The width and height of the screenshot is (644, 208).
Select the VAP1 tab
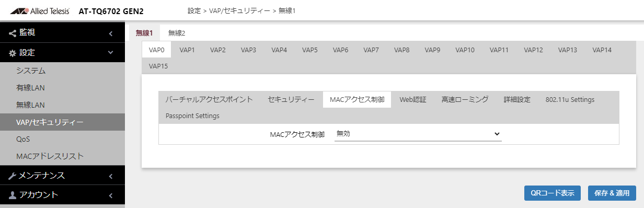click(187, 50)
